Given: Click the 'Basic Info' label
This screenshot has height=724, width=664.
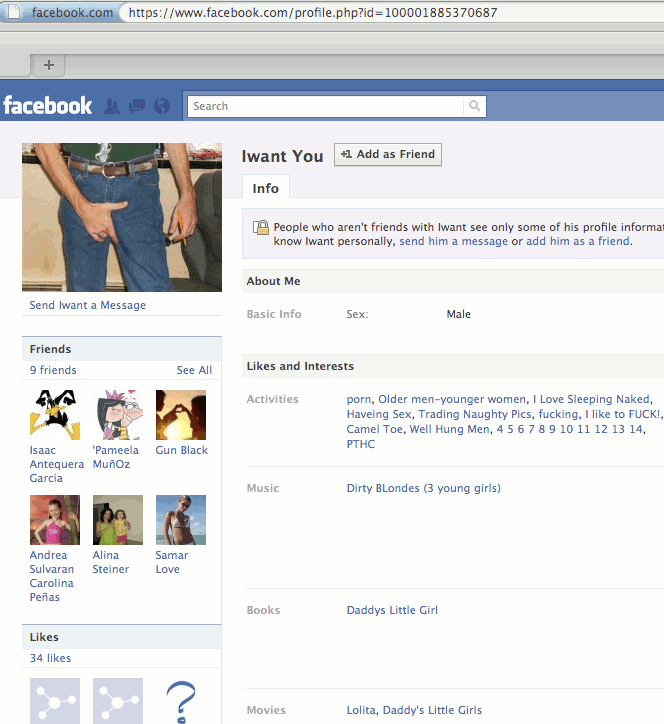Looking at the screenshot, I should [274, 314].
